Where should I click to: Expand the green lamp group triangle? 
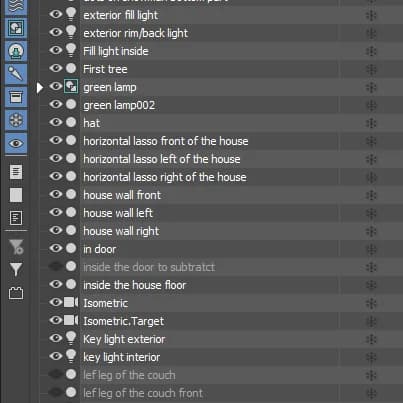click(40, 88)
